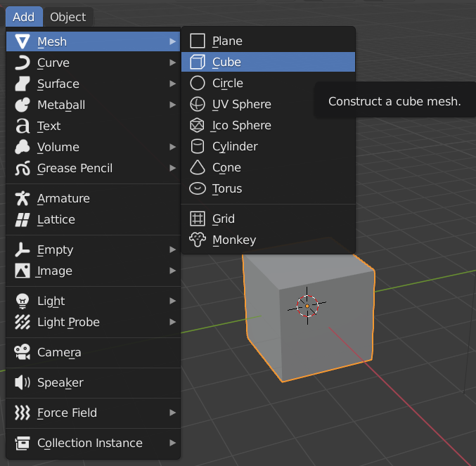Click the Speaker icon

[22, 382]
